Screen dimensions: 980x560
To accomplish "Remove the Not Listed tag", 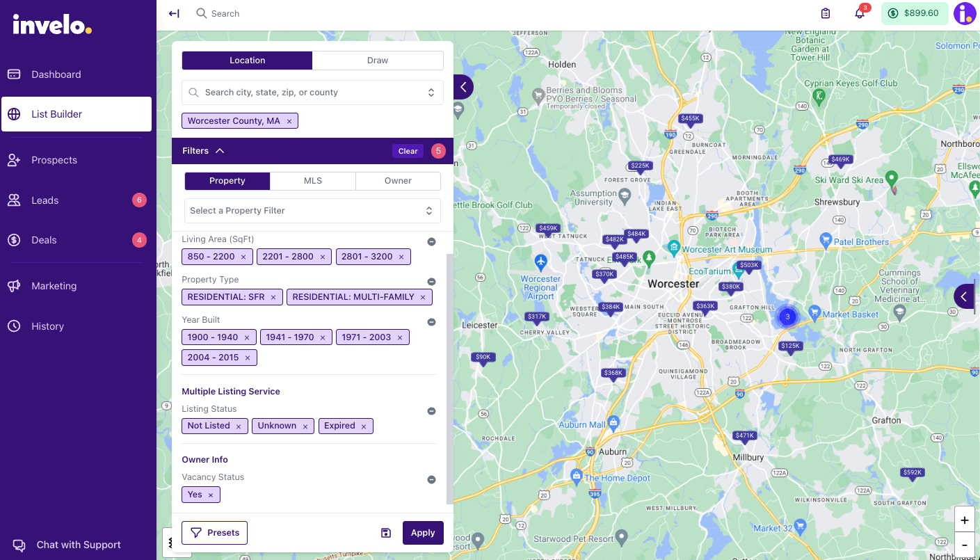I will 239,426.
